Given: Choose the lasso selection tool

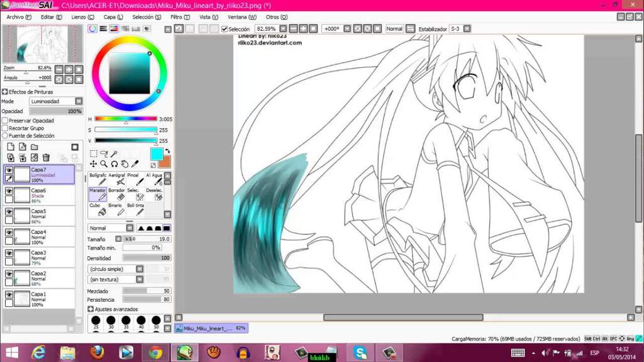Looking at the screenshot, I should 104,153.
